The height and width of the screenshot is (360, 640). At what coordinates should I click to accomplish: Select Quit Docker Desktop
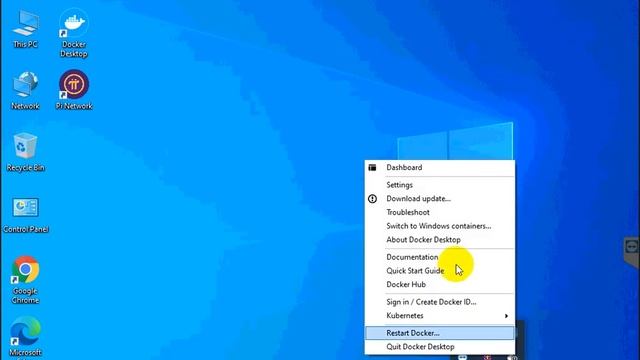440,347
